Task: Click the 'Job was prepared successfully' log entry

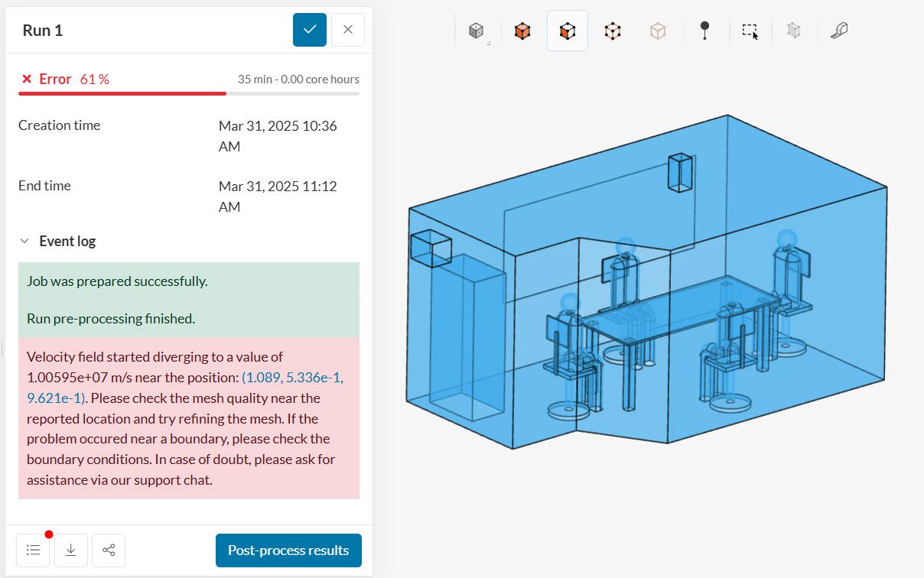Action: tap(117, 281)
